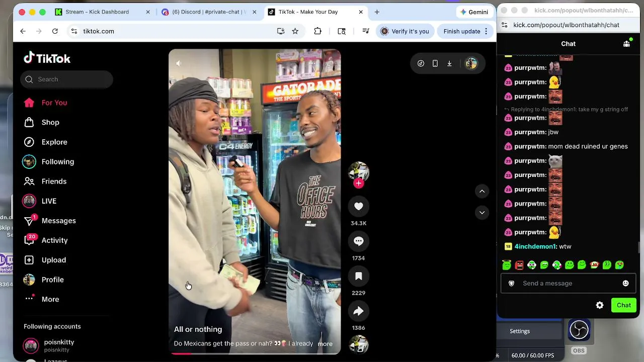Like the TikTok video with heart icon
This screenshot has height=362, width=644.
(358, 206)
